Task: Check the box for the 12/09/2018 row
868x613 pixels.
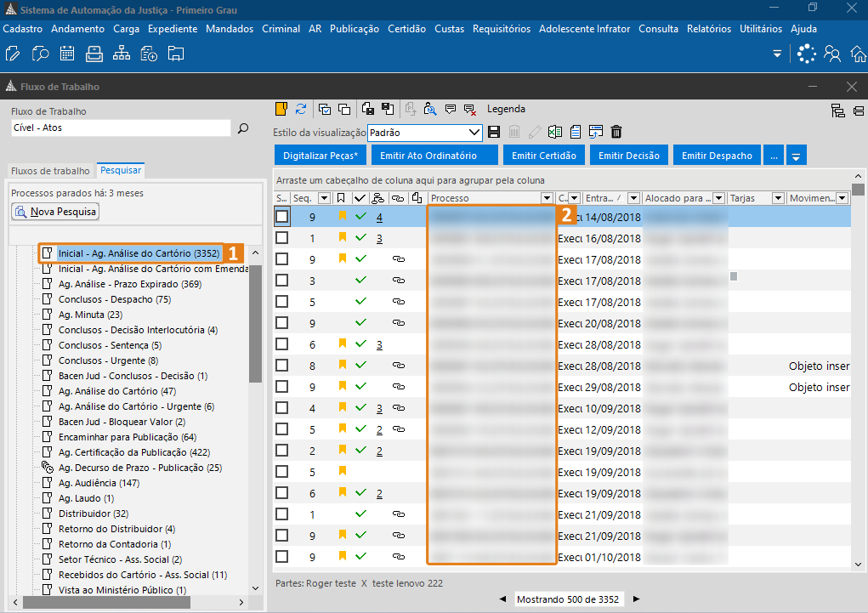Action: click(x=281, y=429)
